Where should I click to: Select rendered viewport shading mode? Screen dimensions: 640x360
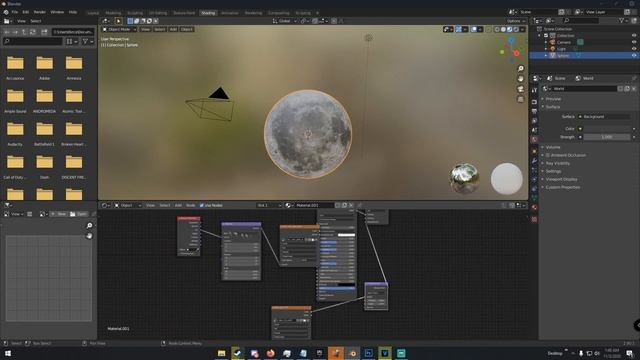(x=516, y=29)
